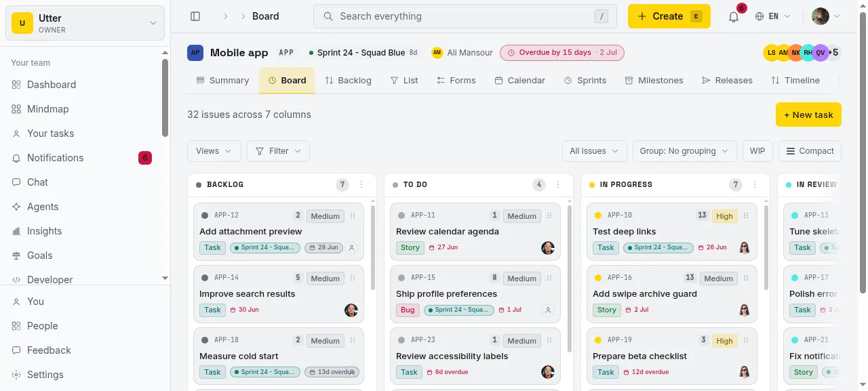Click unassigned avatar on APP-12 card
This screenshot has height=391, width=868.
coord(351,248)
